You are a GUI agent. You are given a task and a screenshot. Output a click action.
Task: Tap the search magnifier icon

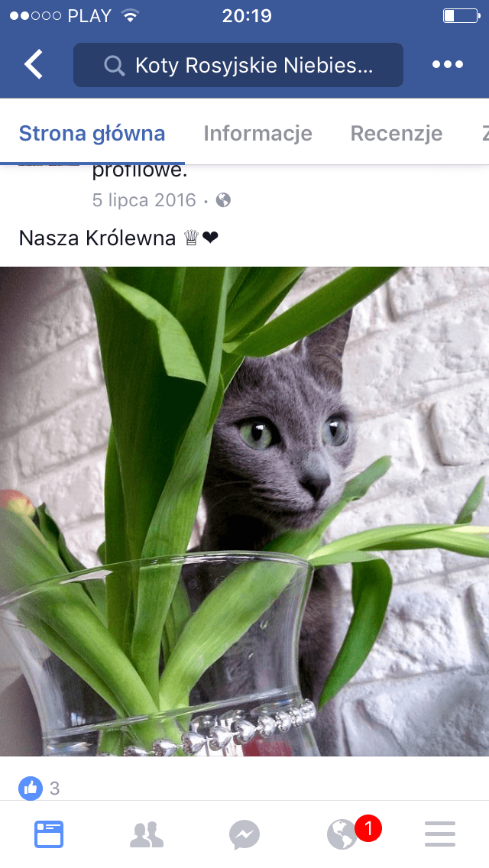click(114, 65)
